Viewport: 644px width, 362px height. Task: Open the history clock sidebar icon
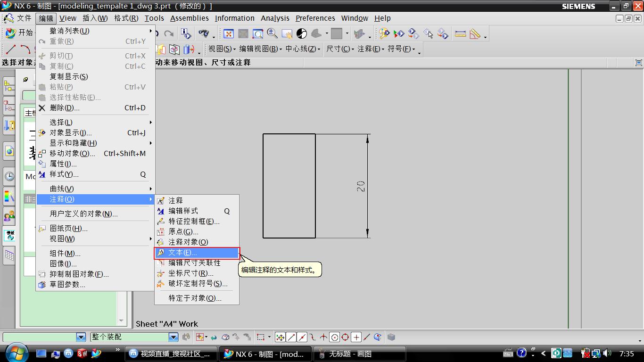tap(9, 177)
